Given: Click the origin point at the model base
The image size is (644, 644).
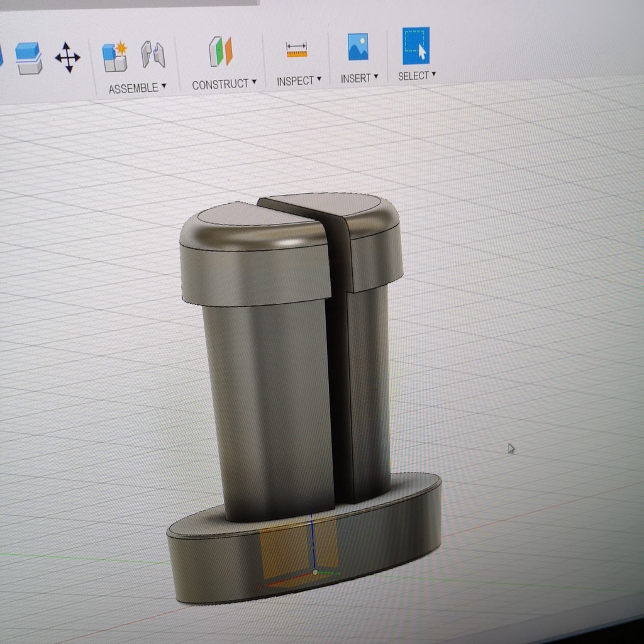Looking at the screenshot, I should [314, 573].
